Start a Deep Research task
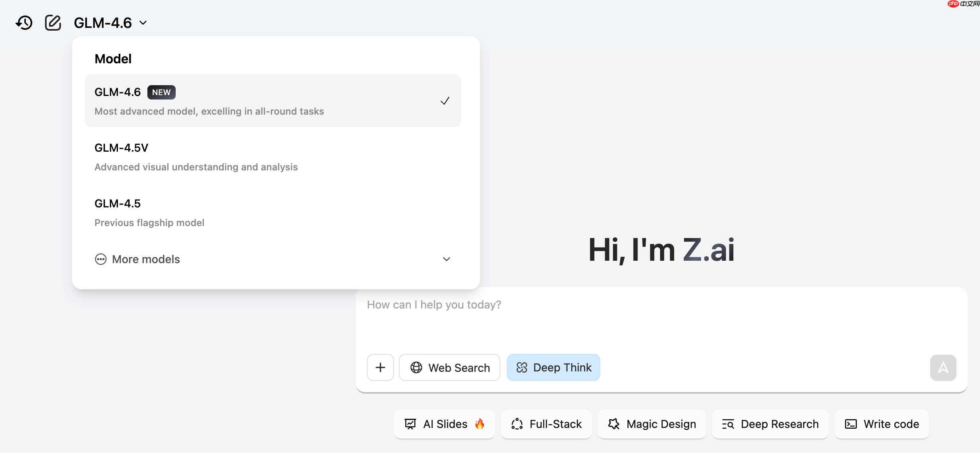 point(770,424)
